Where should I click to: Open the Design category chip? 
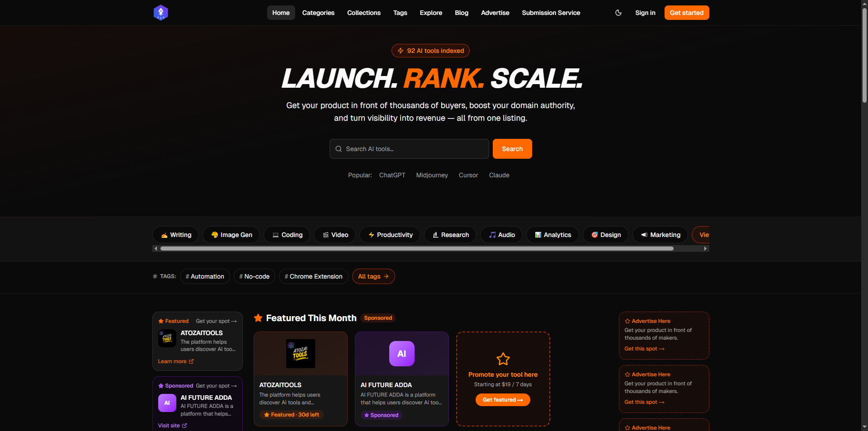coord(606,235)
